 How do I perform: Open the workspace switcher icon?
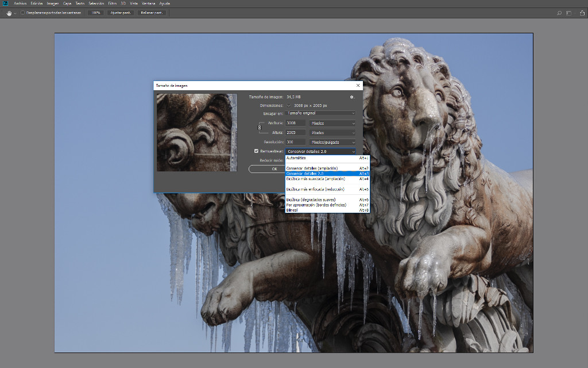pyautogui.click(x=569, y=13)
